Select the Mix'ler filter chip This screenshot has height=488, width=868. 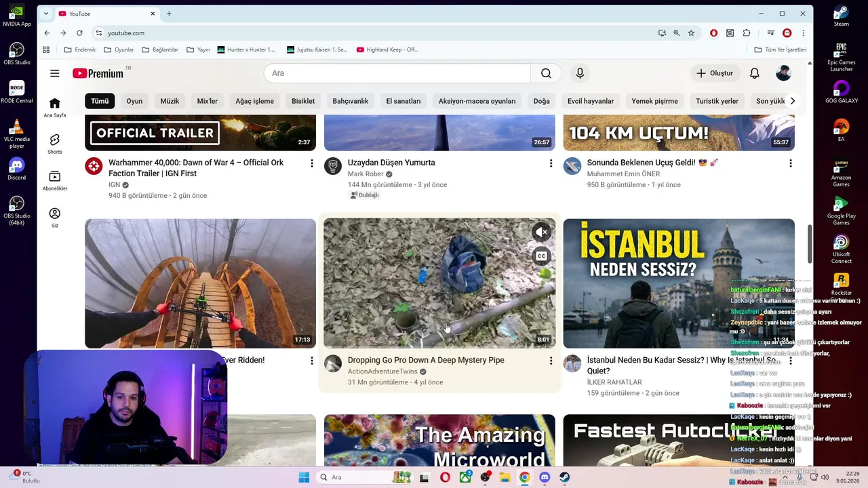(x=208, y=101)
